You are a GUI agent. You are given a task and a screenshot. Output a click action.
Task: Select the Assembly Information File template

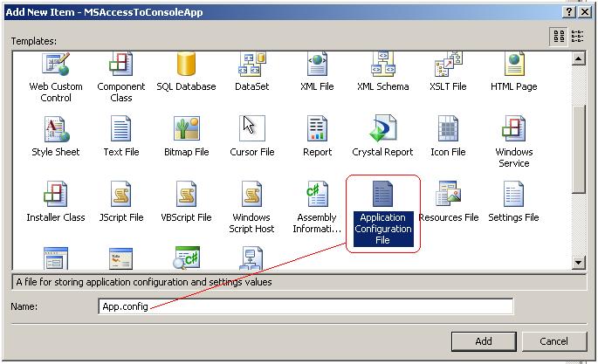click(317, 197)
